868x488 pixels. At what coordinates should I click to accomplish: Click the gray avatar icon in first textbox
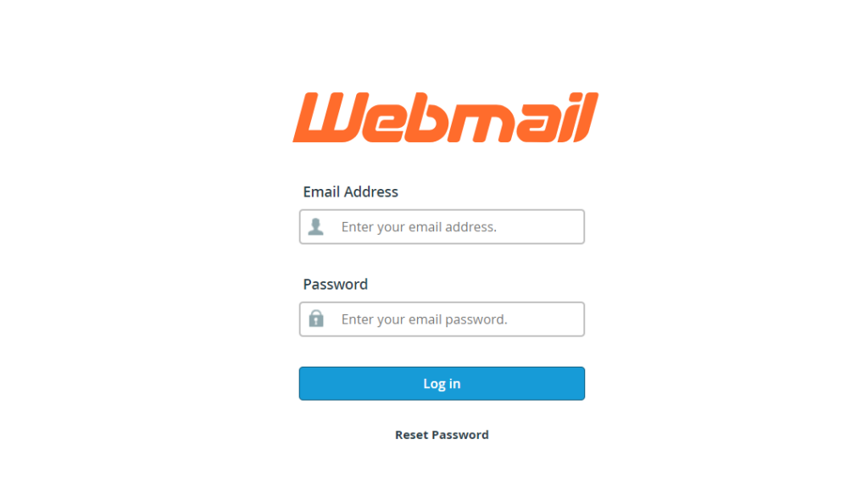[316, 227]
